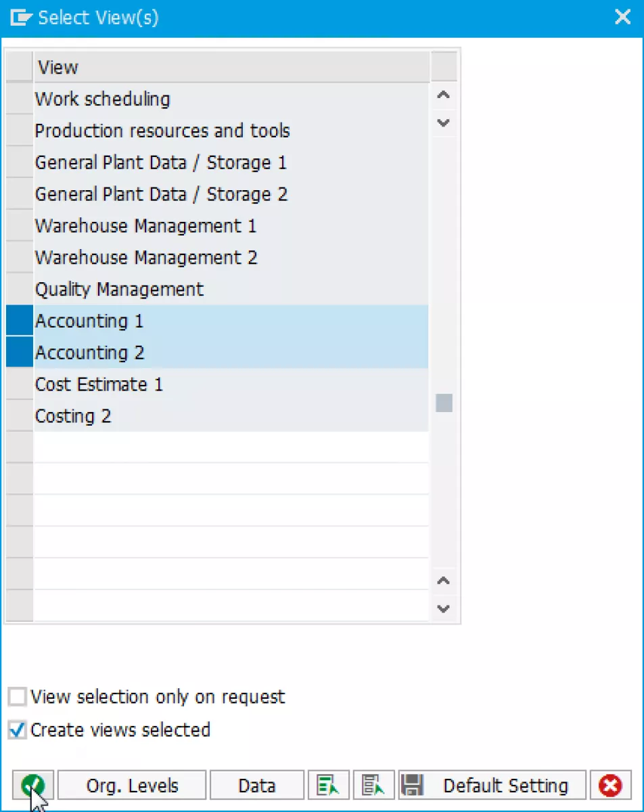Click the save disk icon beside Default Setting

pos(412,786)
